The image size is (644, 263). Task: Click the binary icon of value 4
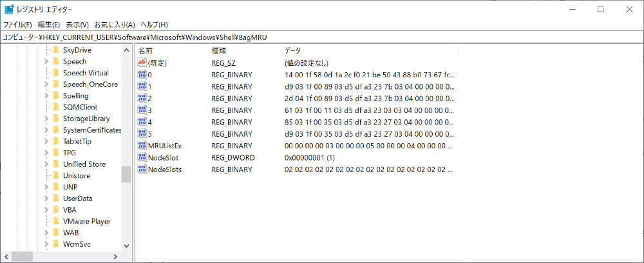point(142,122)
